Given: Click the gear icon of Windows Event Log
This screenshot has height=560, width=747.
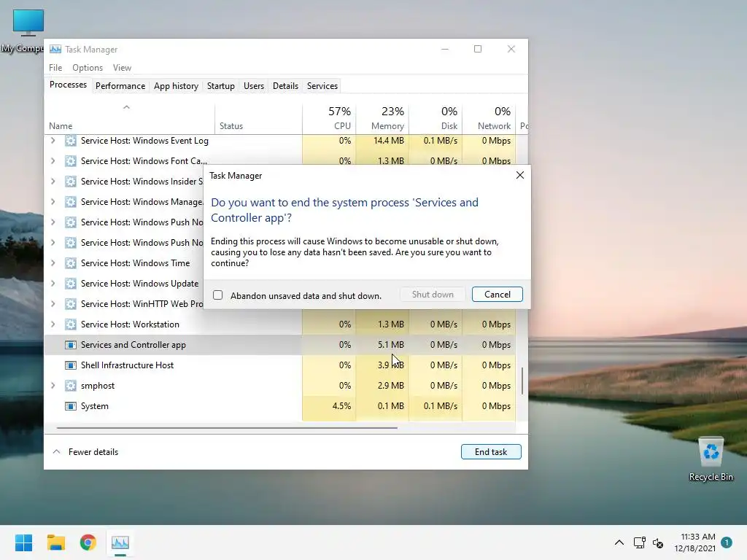Looking at the screenshot, I should (71, 141).
